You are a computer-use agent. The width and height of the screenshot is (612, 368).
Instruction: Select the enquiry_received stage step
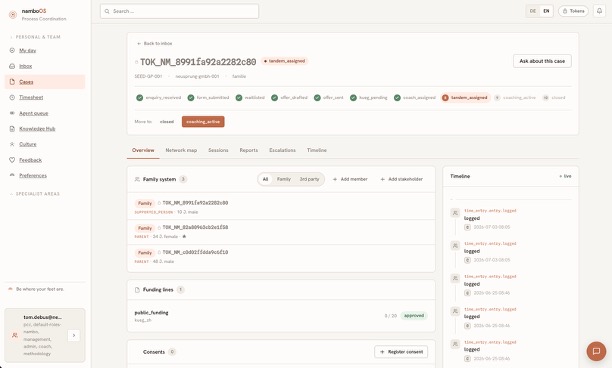pyautogui.click(x=158, y=98)
